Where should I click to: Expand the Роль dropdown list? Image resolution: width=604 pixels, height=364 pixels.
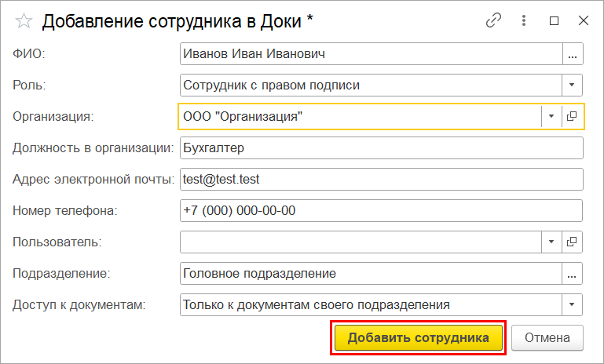tap(572, 85)
